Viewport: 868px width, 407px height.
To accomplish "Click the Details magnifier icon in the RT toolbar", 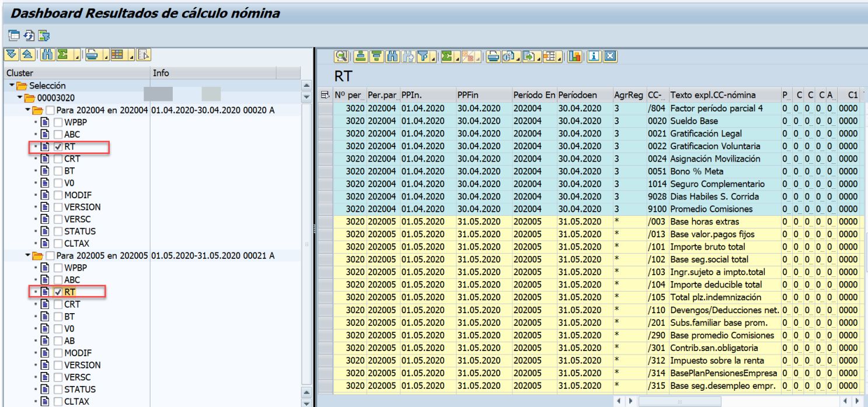I will pyautogui.click(x=343, y=57).
